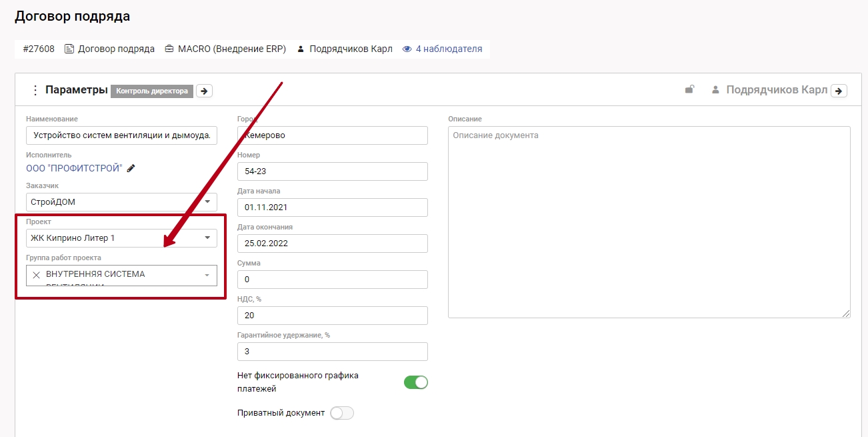Open Группа работ проекта dropdown arrow
This screenshot has height=437, width=868.
point(207,275)
